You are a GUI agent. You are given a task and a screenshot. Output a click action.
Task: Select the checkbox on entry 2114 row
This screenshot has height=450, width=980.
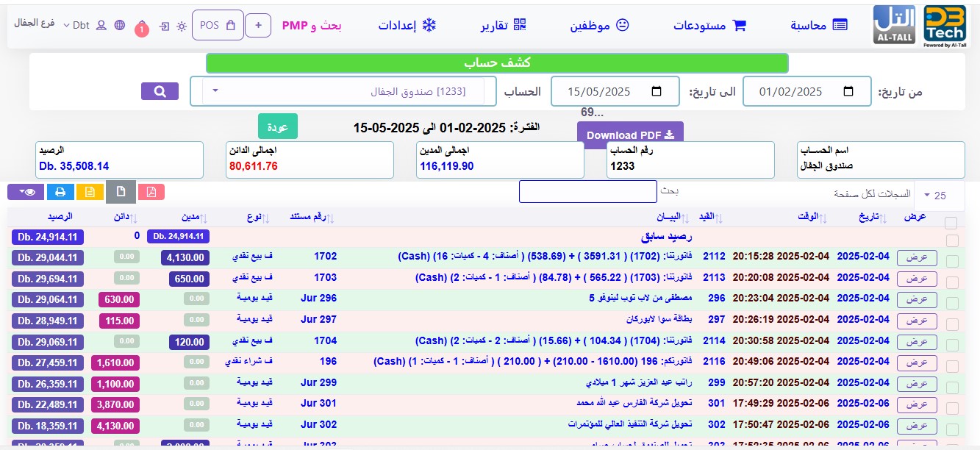(x=952, y=346)
